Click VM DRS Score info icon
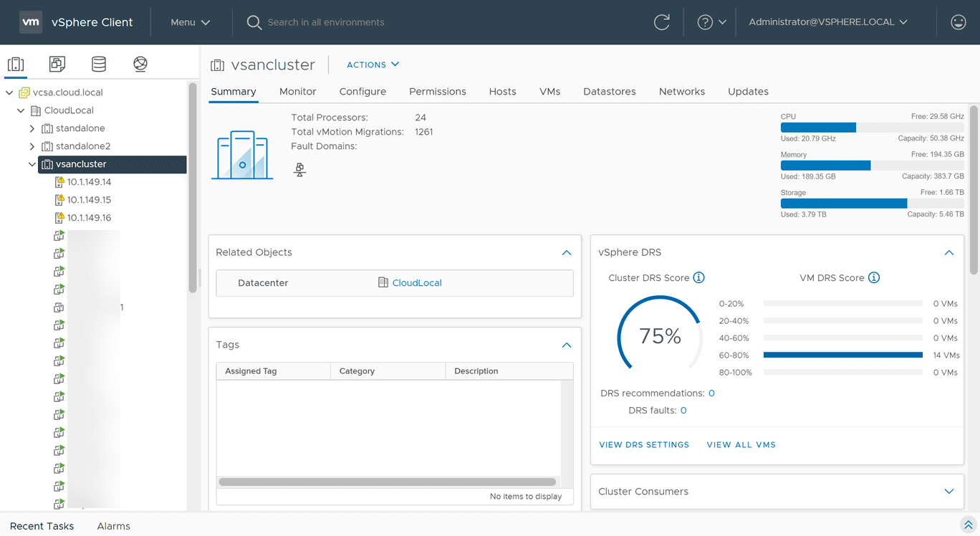The width and height of the screenshot is (980, 536). (x=874, y=278)
